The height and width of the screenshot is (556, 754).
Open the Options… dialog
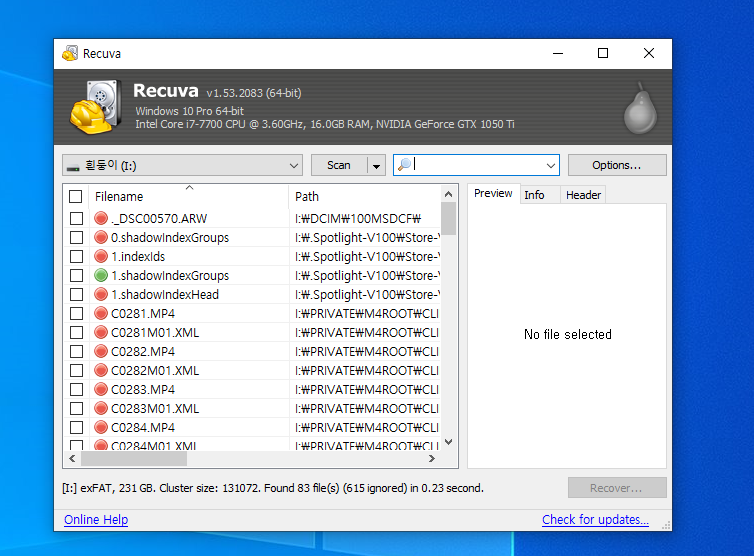coord(617,165)
